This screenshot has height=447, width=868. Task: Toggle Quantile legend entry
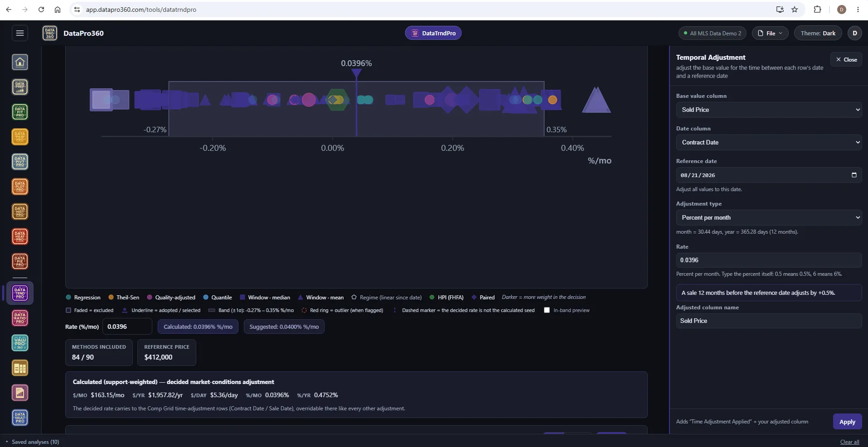coord(218,298)
